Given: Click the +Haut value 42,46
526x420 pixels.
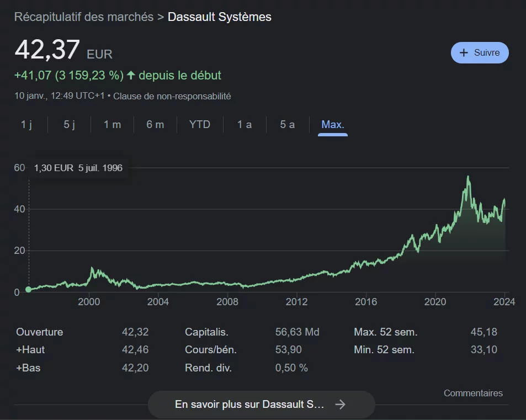Looking at the screenshot, I should [135, 349].
